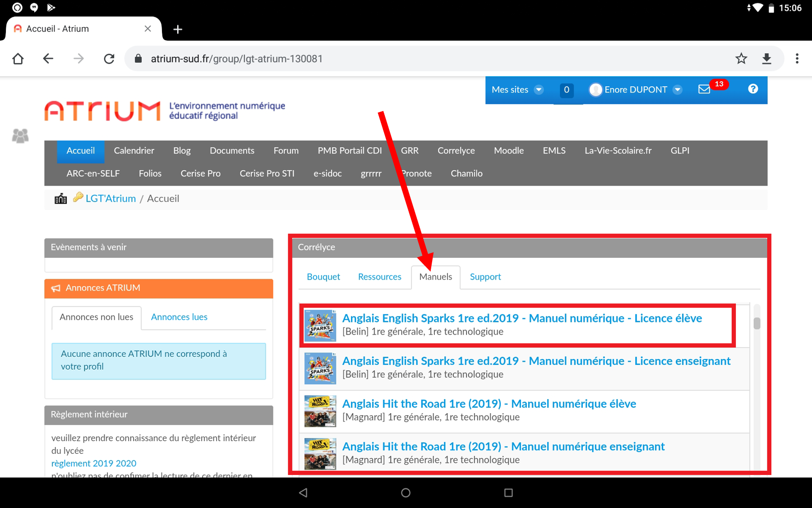
Task: Open the browser three-dot menu
Action: click(797, 59)
